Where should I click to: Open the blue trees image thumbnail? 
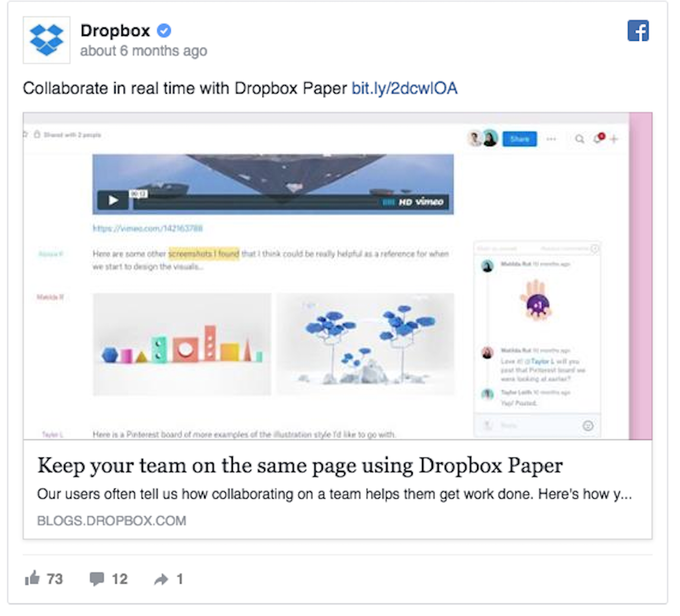click(365, 344)
